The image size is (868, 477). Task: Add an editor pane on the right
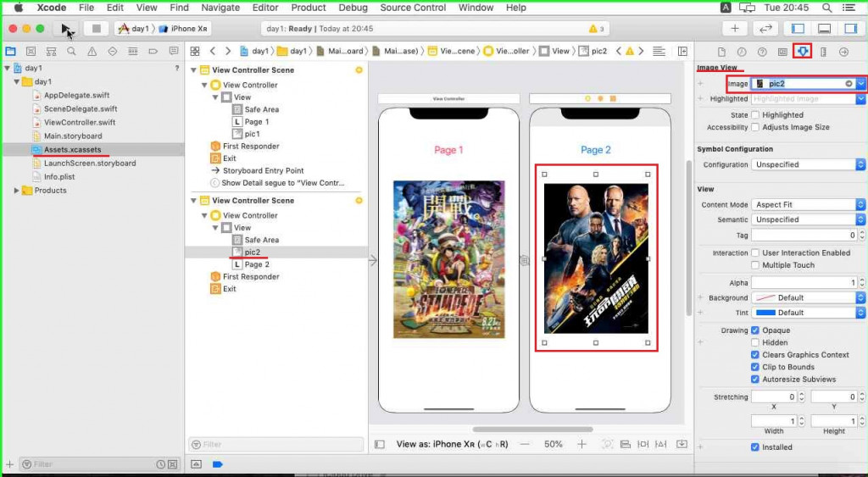click(682, 52)
